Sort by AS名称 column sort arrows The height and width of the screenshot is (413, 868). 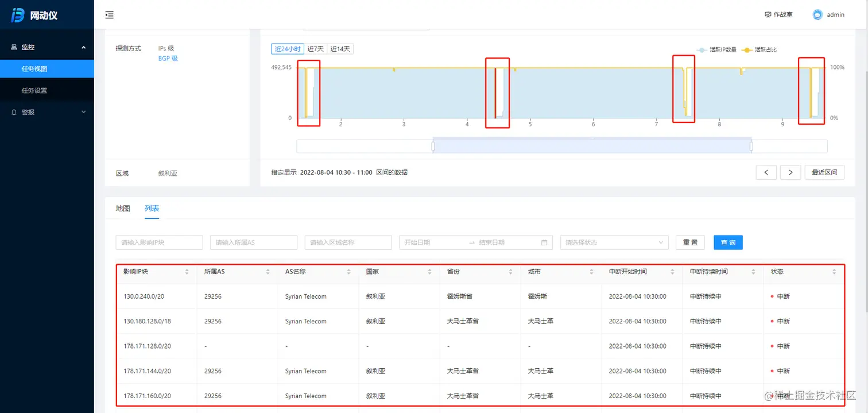348,272
